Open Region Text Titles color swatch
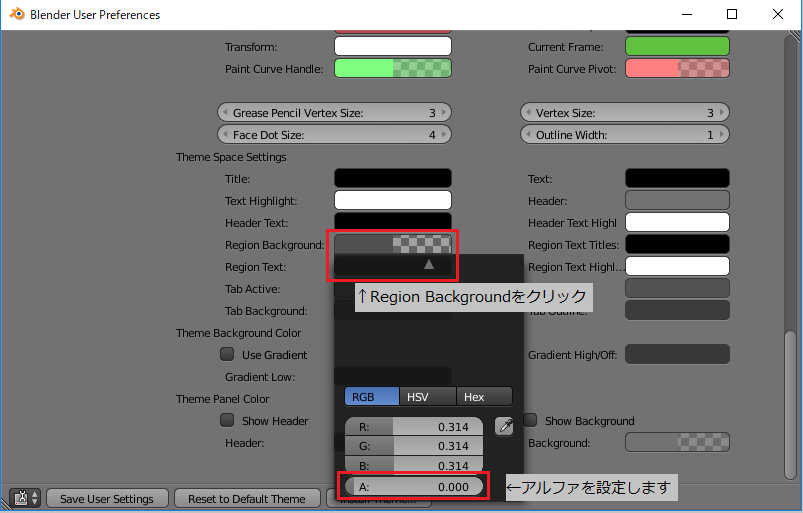The image size is (803, 513). 677,245
